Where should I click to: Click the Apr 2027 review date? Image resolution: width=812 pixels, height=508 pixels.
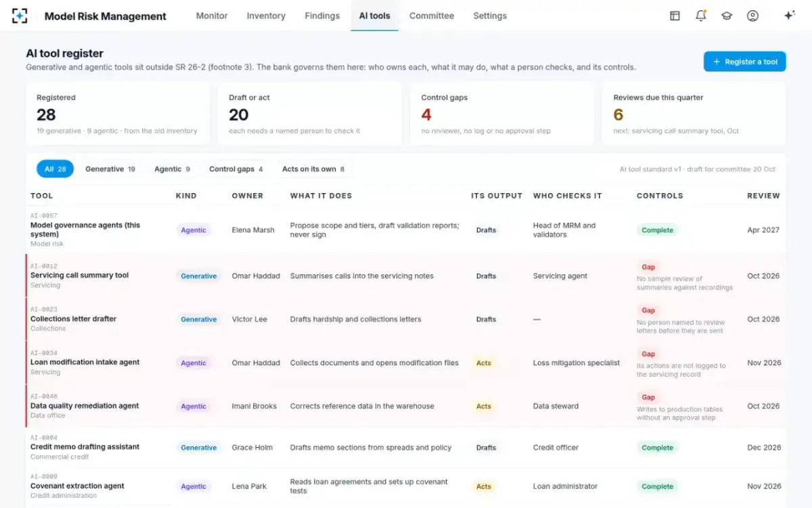[763, 230]
